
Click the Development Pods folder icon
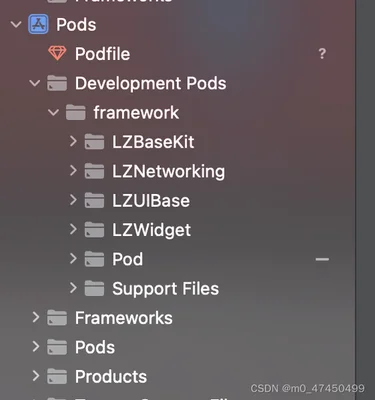[57, 83]
